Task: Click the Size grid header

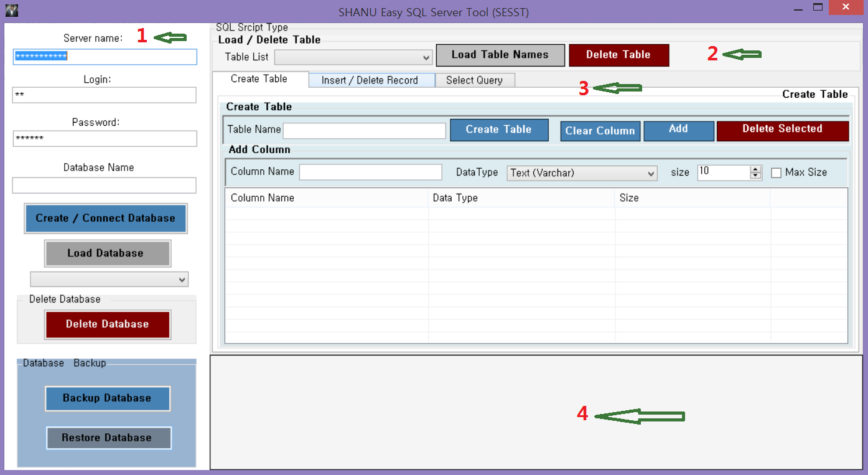Action: (x=693, y=198)
